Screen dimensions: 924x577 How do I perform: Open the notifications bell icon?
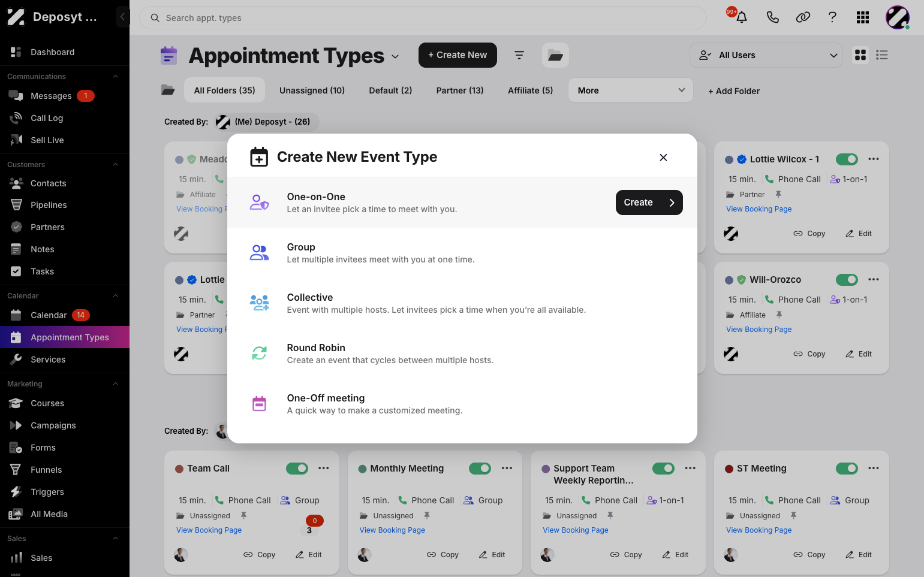742,17
